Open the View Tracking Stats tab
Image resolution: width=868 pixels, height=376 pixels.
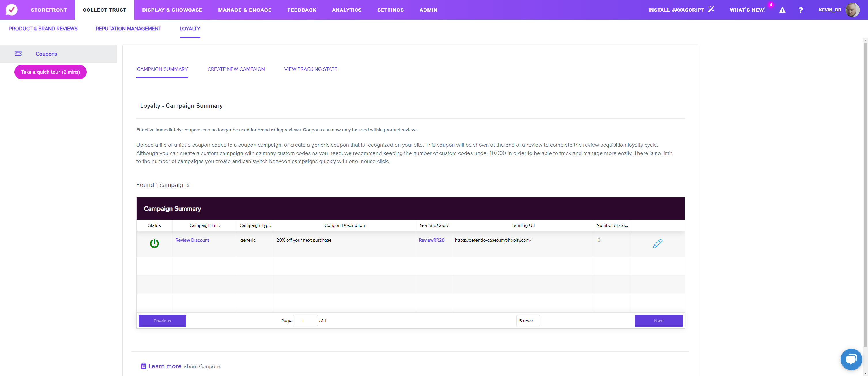pyautogui.click(x=311, y=69)
